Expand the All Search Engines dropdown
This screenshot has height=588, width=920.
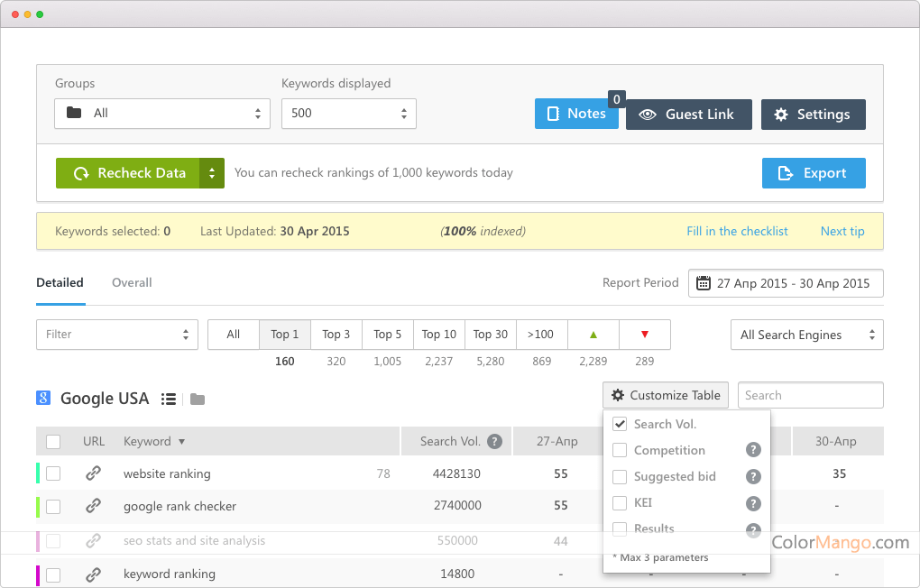[806, 335]
